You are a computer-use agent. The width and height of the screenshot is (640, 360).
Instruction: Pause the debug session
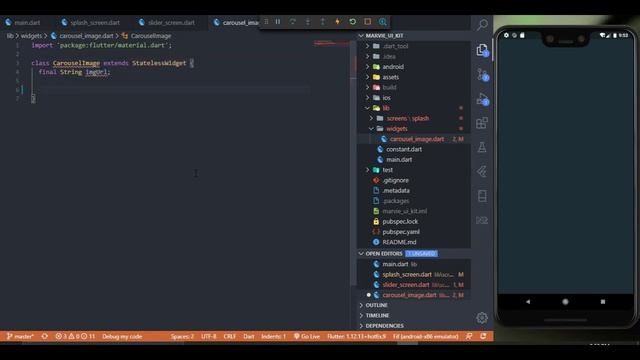point(278,22)
